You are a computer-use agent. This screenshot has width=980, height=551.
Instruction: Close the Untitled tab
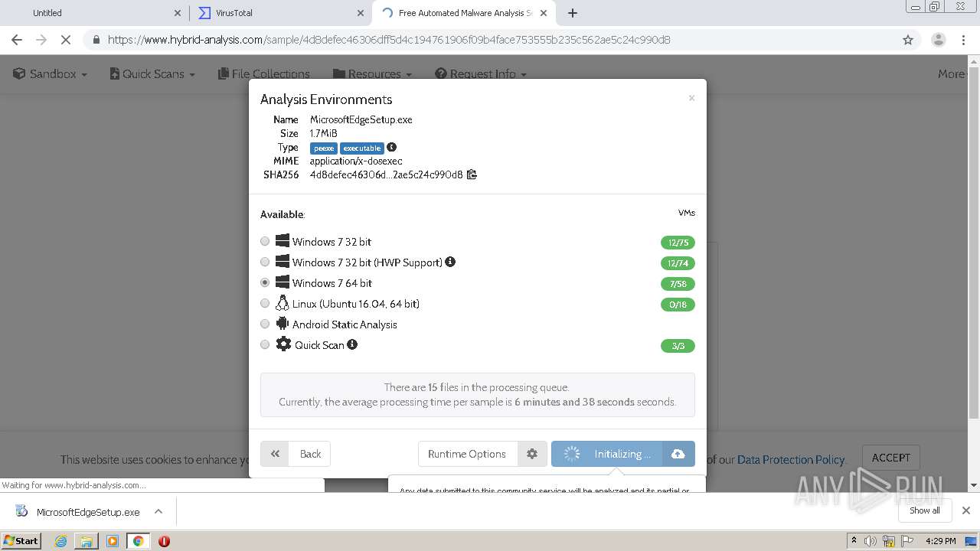tap(178, 13)
